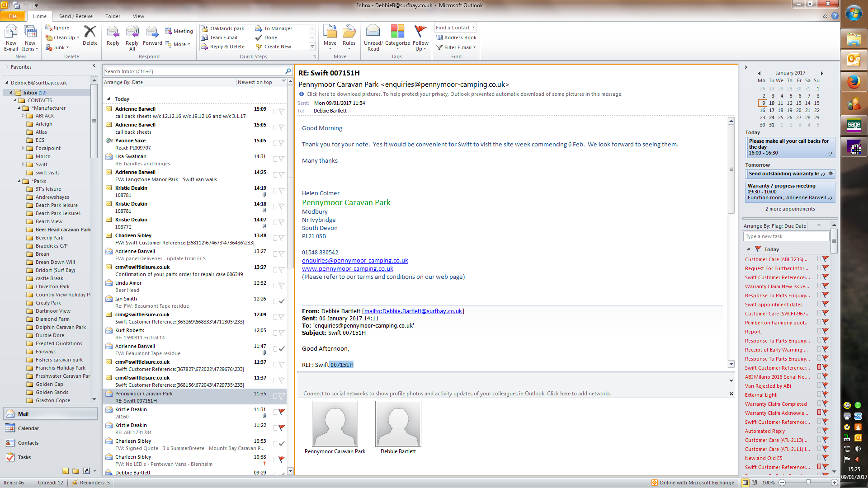Toggle category box on Lisa Swatman email
This screenshot has width=868, height=488.
click(x=275, y=159)
